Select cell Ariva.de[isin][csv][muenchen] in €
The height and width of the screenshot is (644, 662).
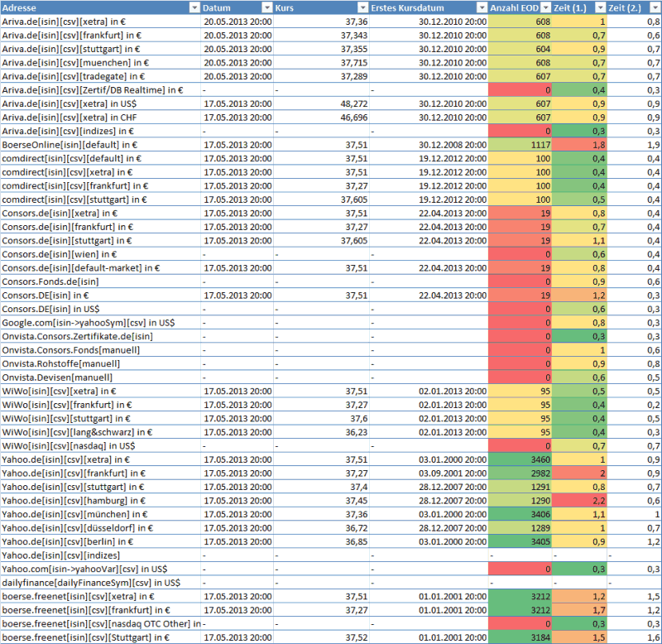[100, 63]
